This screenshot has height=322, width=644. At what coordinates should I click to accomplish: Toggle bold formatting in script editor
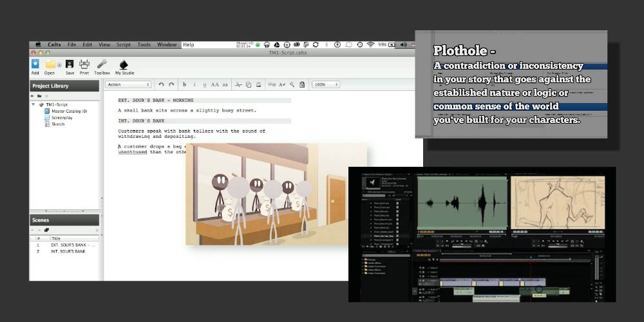[184, 84]
